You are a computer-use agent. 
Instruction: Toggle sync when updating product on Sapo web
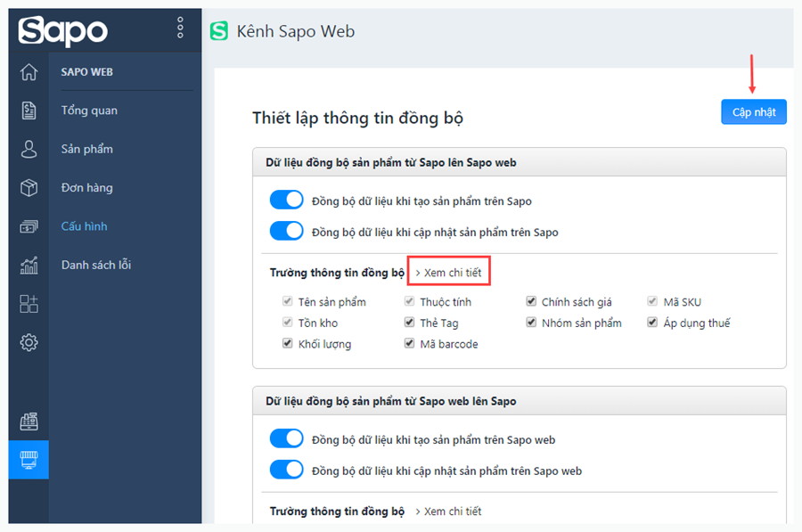(286, 471)
